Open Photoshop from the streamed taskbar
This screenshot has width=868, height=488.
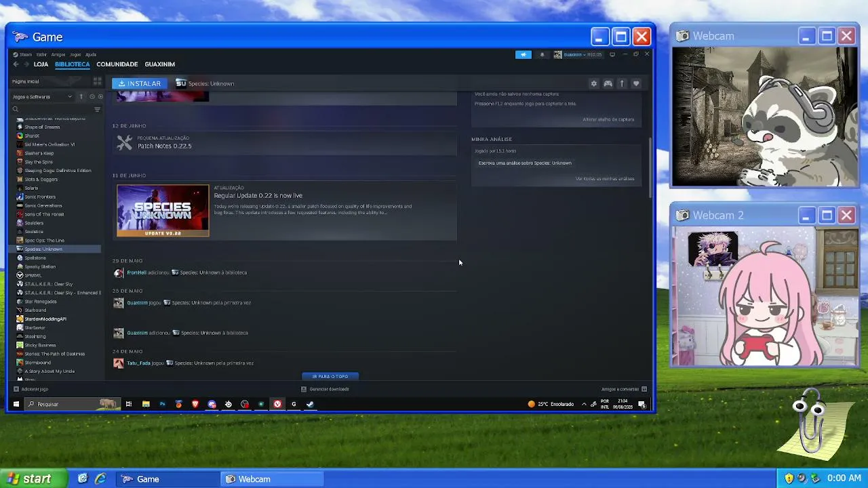[162, 404]
